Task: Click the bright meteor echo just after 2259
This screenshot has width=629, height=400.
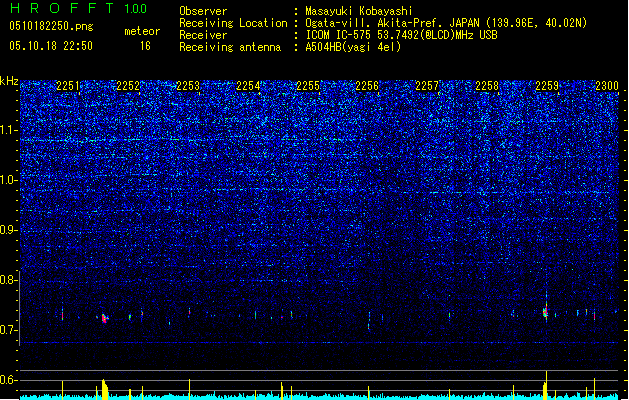Action: click(x=546, y=310)
